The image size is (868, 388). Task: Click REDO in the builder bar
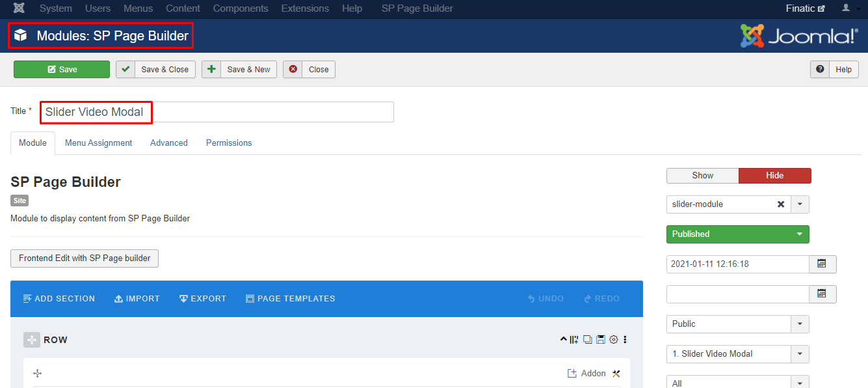601,299
